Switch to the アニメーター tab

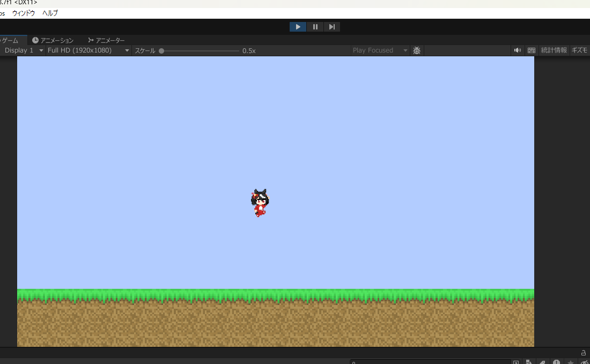(107, 40)
